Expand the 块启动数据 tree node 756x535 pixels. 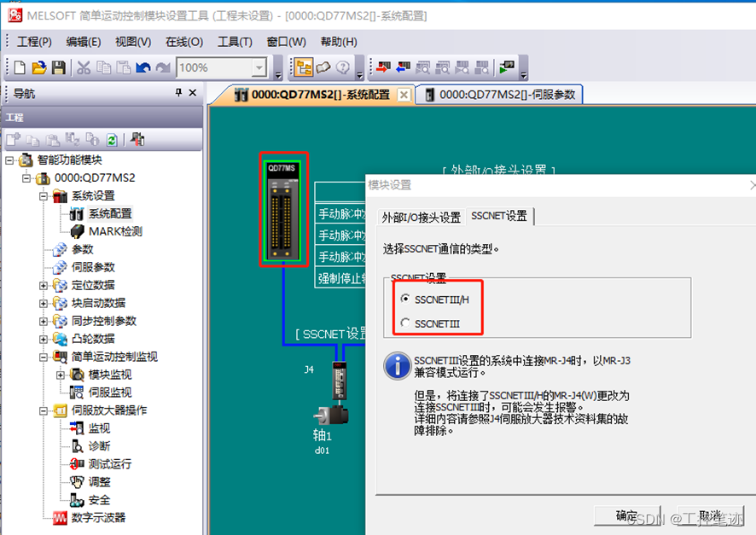click(x=44, y=303)
